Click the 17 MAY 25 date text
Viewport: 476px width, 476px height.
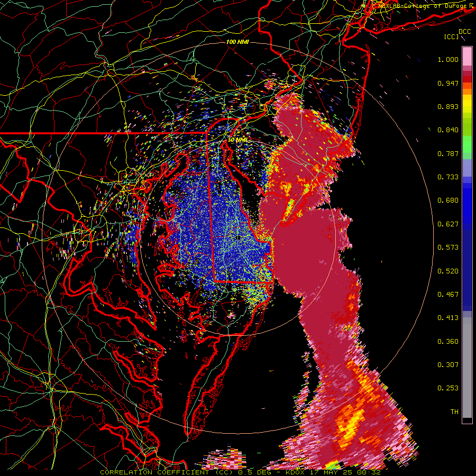(332, 472)
